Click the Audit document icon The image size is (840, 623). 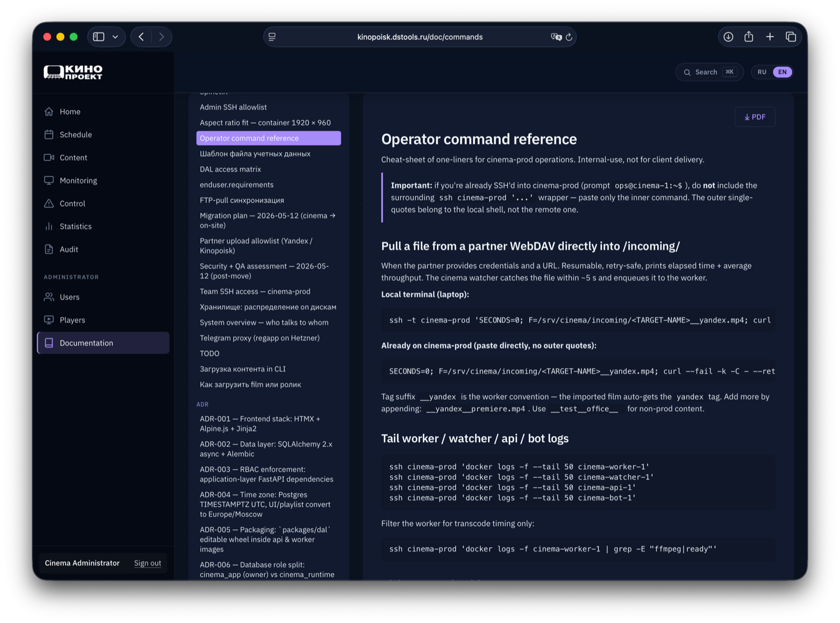pyautogui.click(x=49, y=249)
